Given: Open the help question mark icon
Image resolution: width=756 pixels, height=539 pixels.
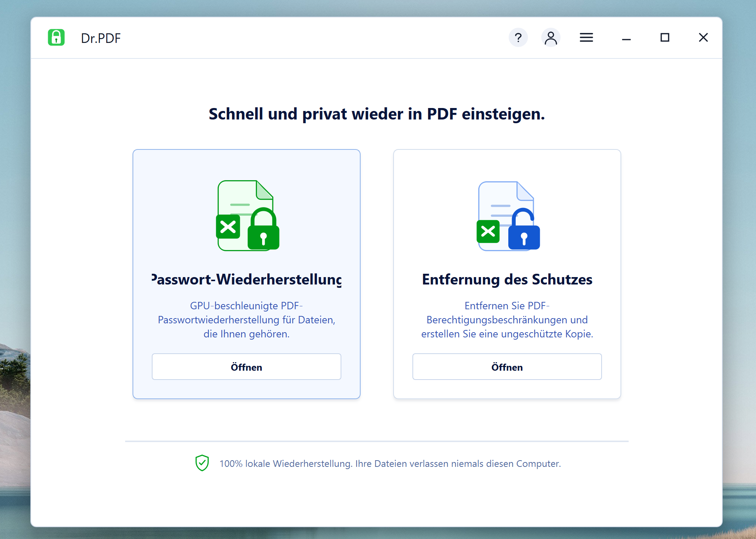Looking at the screenshot, I should pyautogui.click(x=518, y=37).
